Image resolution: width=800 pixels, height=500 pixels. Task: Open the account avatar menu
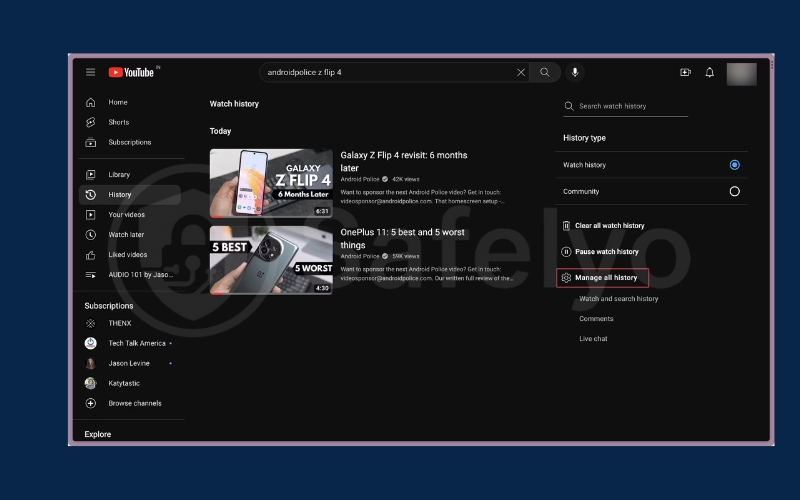pos(741,74)
